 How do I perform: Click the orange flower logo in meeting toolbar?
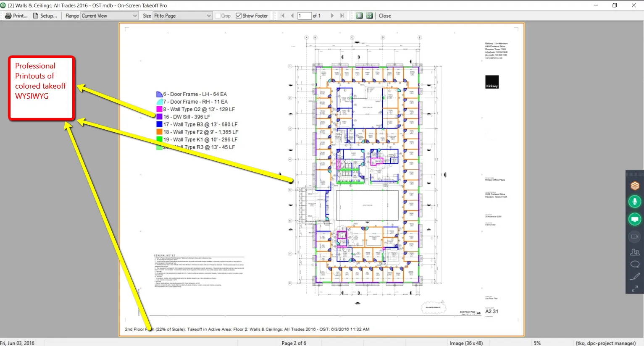pyautogui.click(x=635, y=186)
